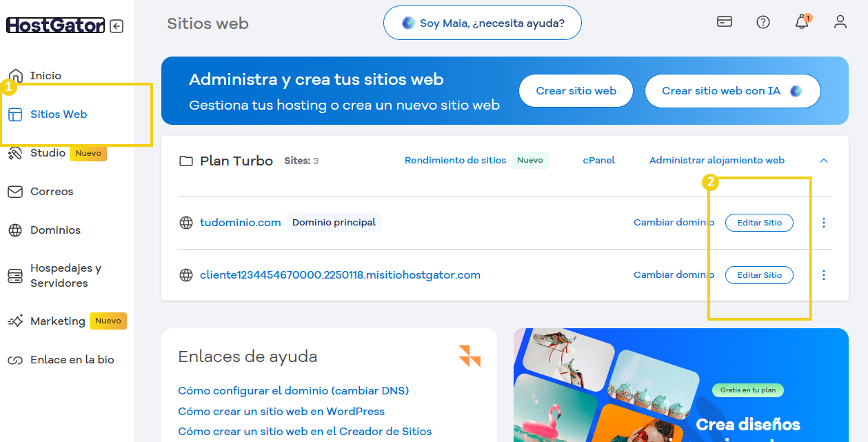
Task: Open the three-dot menu for tudominio.com
Action: [x=824, y=223]
